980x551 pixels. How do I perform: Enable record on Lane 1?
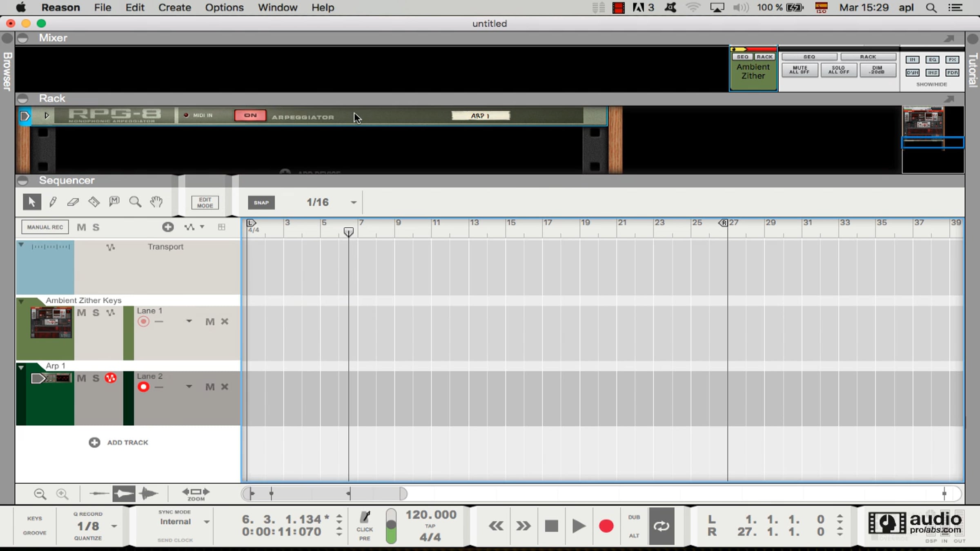143,322
